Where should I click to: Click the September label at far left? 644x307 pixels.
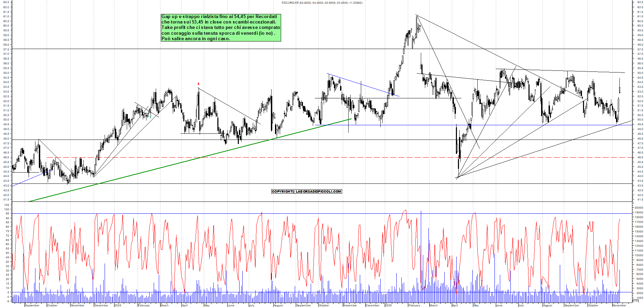[32, 305]
